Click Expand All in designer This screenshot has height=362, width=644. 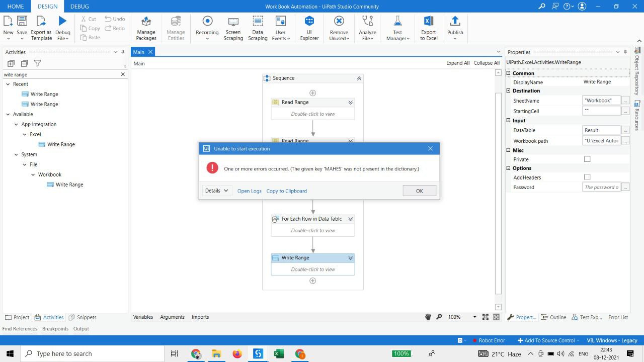(458, 63)
